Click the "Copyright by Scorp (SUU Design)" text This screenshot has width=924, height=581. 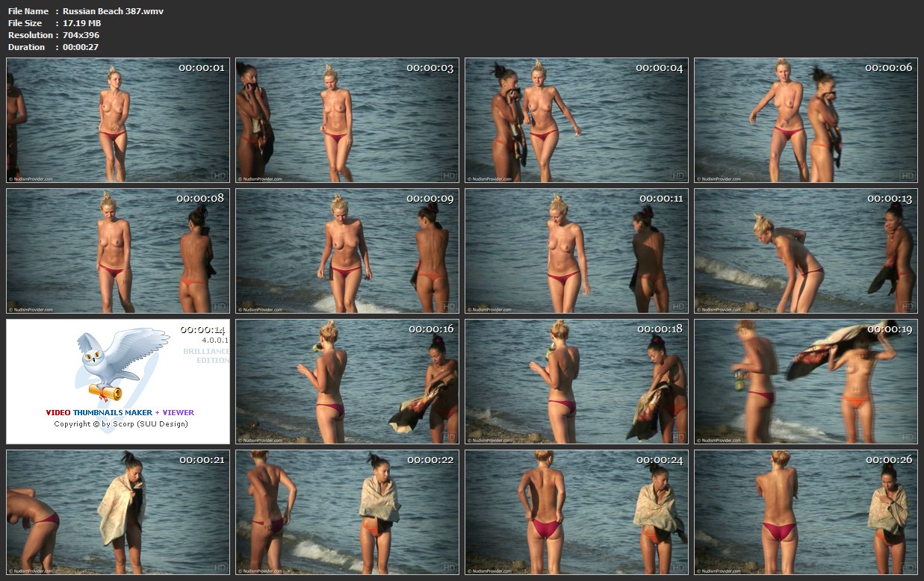point(121,424)
